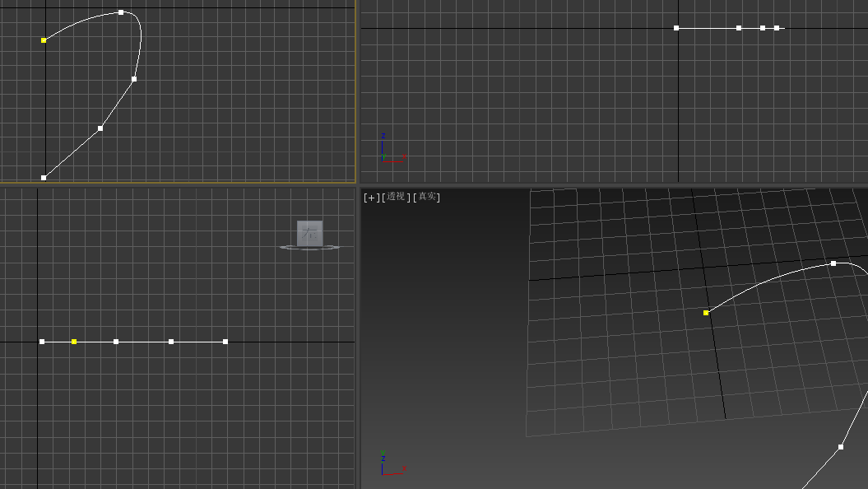Open the 真实 shading mode menu

point(427,197)
